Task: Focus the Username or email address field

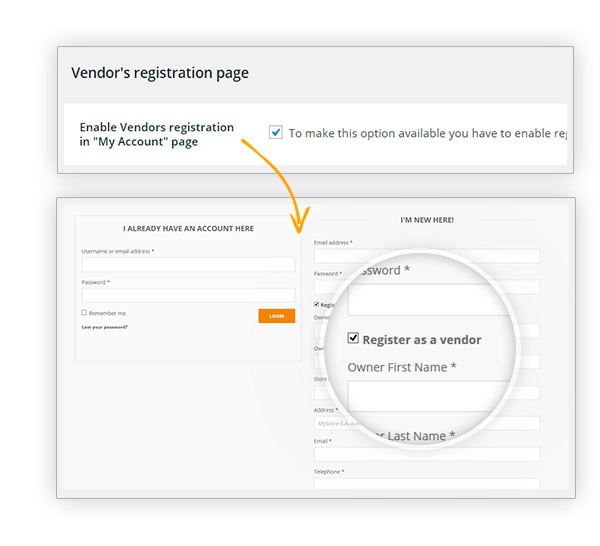Action: coord(188,264)
